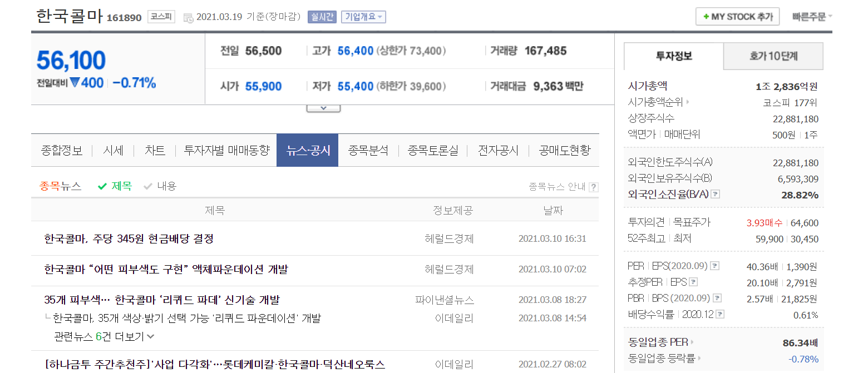Click stock code 161890
Image resolution: width=868 pixels, height=373 pixels.
pyautogui.click(x=124, y=18)
